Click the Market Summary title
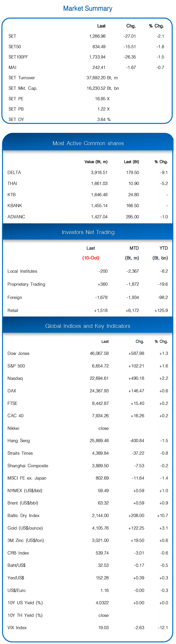Image resolution: width=176 pixels, height=644 pixels. pos(88,8)
